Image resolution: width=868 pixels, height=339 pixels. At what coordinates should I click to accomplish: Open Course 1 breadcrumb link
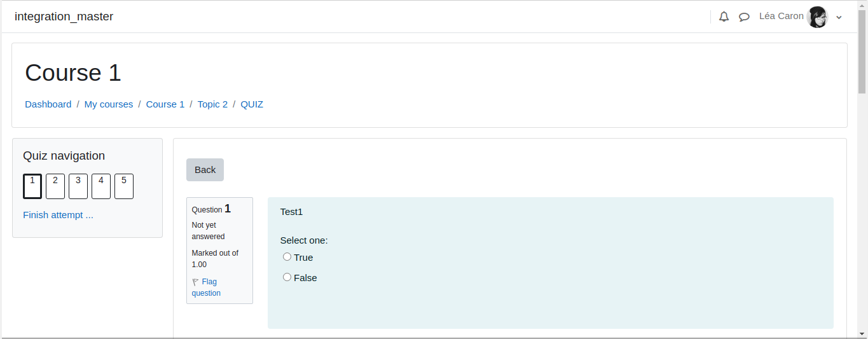point(165,104)
